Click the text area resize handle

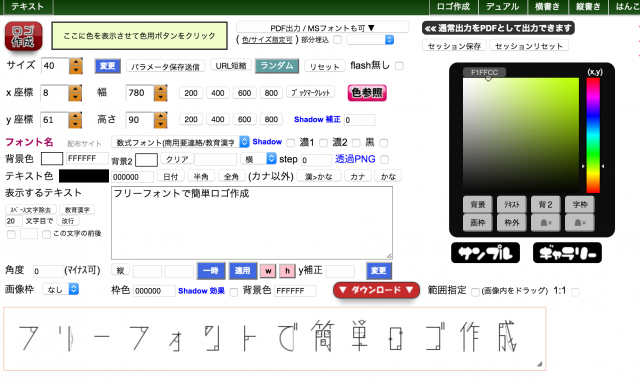389,255
